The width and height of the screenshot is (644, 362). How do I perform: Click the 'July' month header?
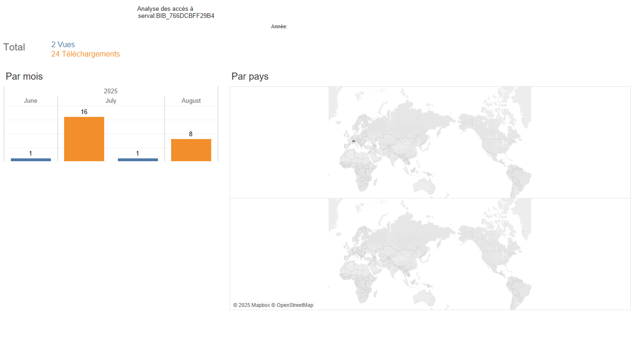tap(111, 101)
